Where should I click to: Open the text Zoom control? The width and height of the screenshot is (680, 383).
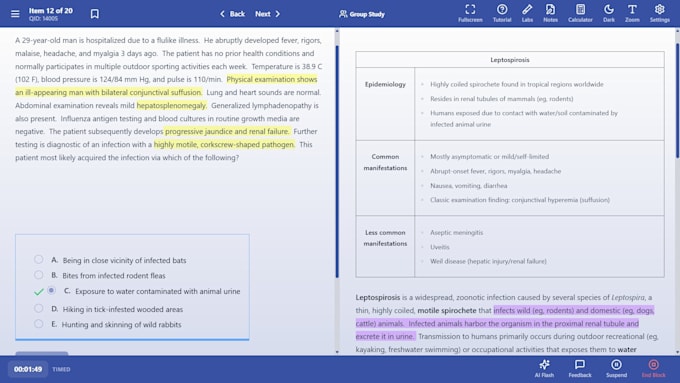[x=632, y=13]
